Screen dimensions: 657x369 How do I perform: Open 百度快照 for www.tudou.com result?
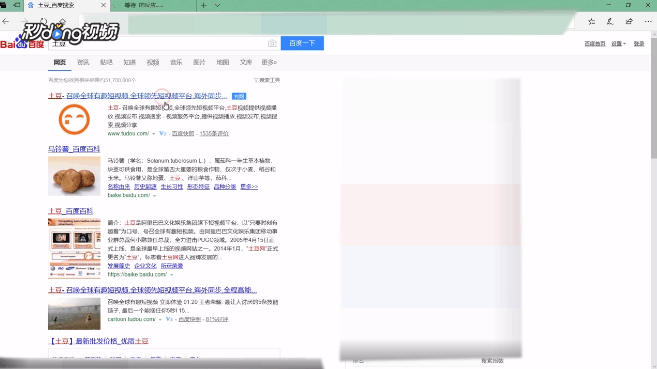coord(183,134)
